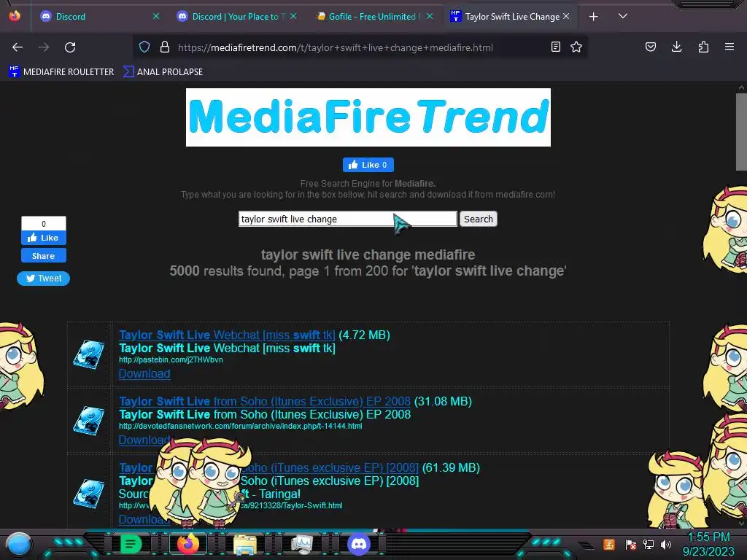The width and height of the screenshot is (747, 560).
Task: Click the sidebar Share button
Action: [43, 256]
